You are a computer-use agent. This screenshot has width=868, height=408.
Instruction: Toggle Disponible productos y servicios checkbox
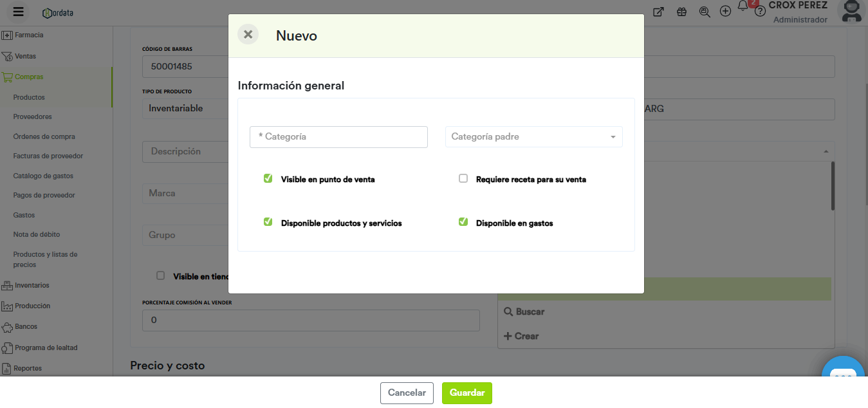click(268, 223)
